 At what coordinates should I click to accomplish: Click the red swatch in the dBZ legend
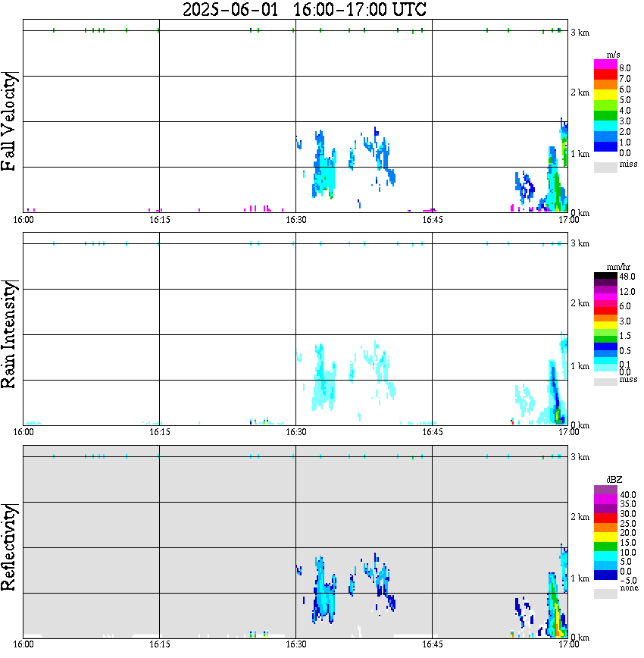(605, 519)
